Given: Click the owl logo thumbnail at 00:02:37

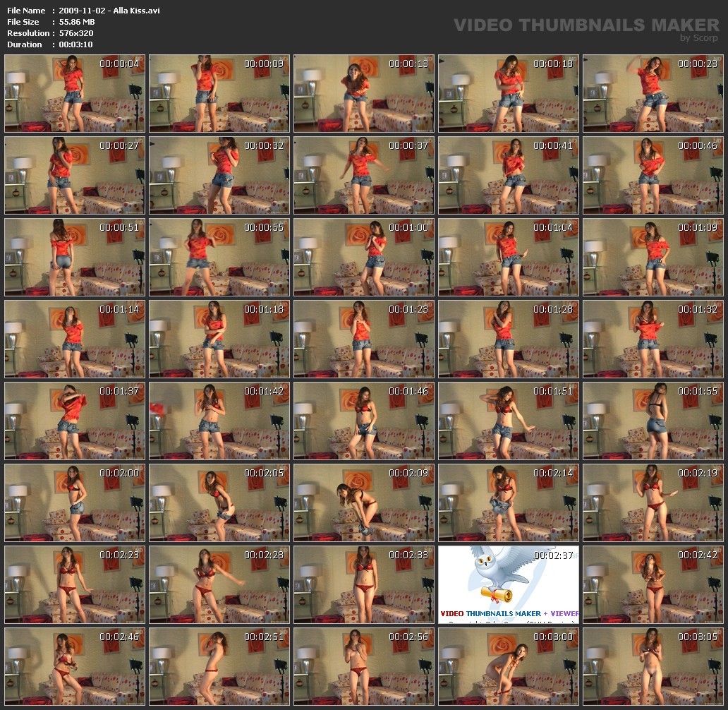Looking at the screenshot, I should pos(508,584).
